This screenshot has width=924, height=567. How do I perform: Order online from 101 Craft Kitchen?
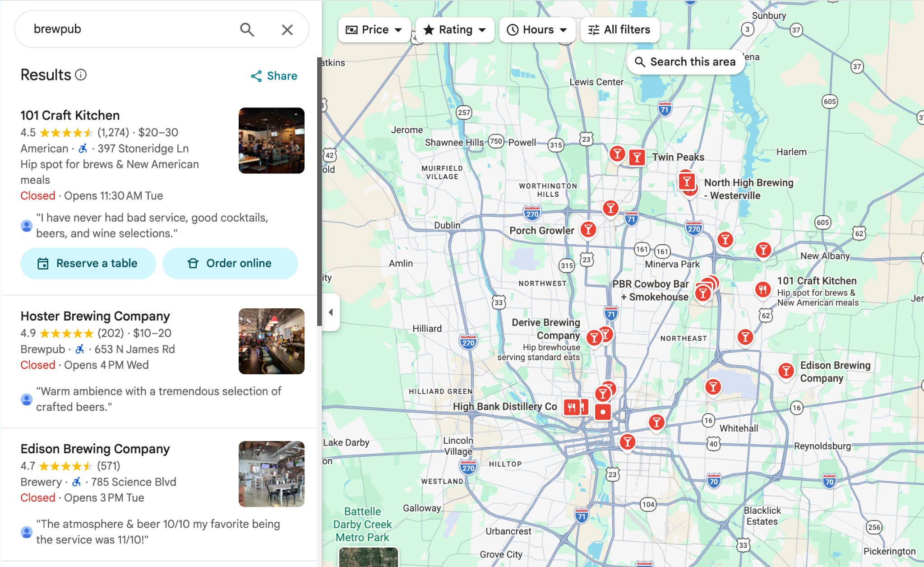[230, 263]
